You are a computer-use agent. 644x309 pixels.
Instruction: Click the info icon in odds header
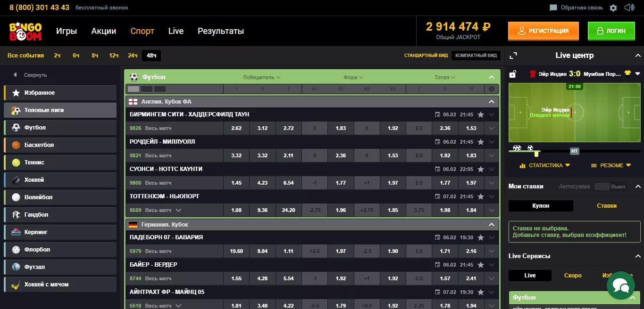tap(492, 89)
